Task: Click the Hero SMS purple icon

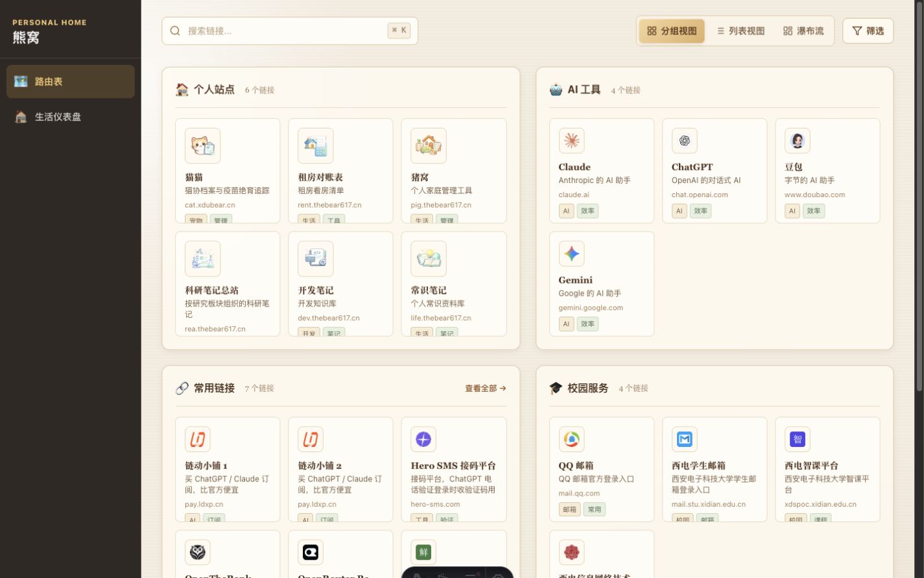Action: click(423, 439)
